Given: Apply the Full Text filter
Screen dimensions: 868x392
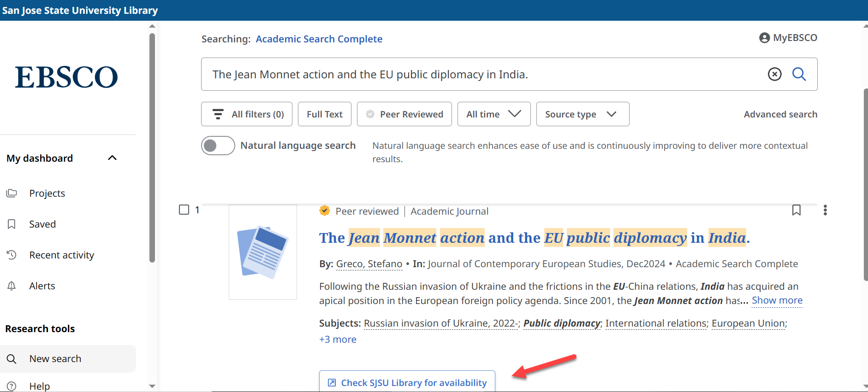Looking at the screenshot, I should pos(325,114).
